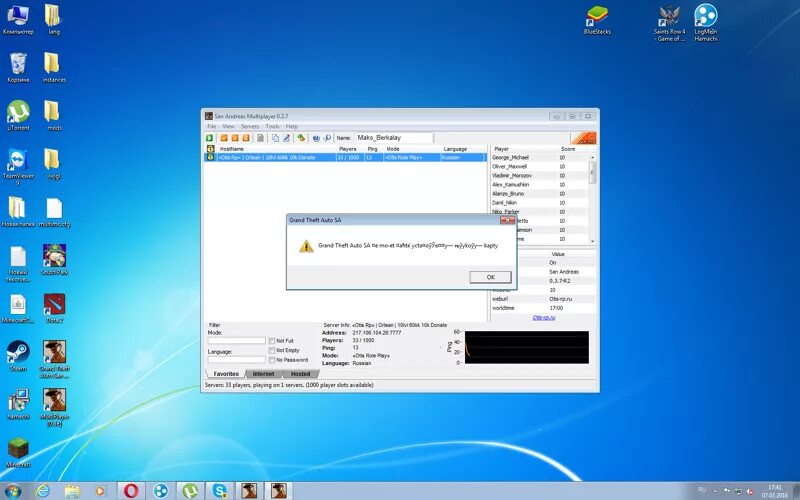Open Minecraft desktop icon
This screenshot has height=500, width=800.
point(18,452)
